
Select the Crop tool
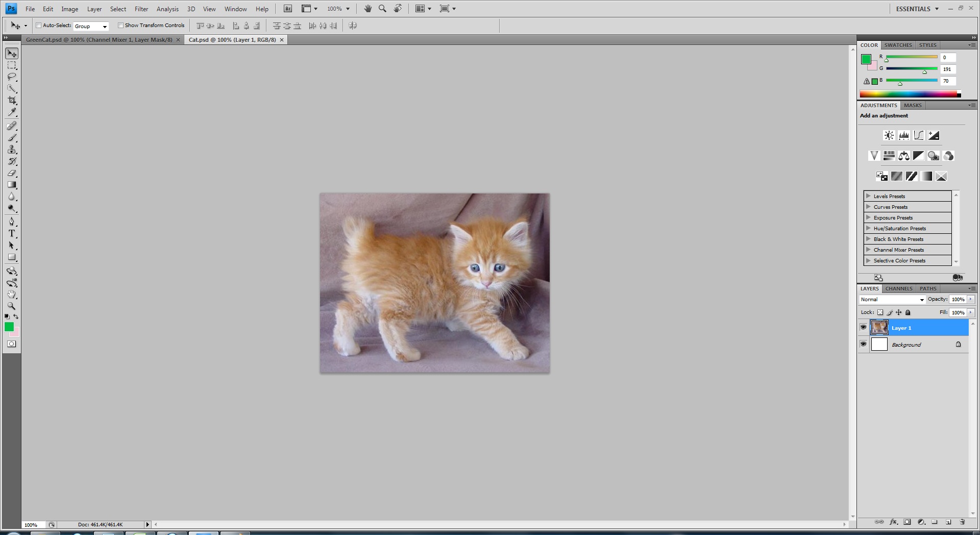pyautogui.click(x=12, y=101)
